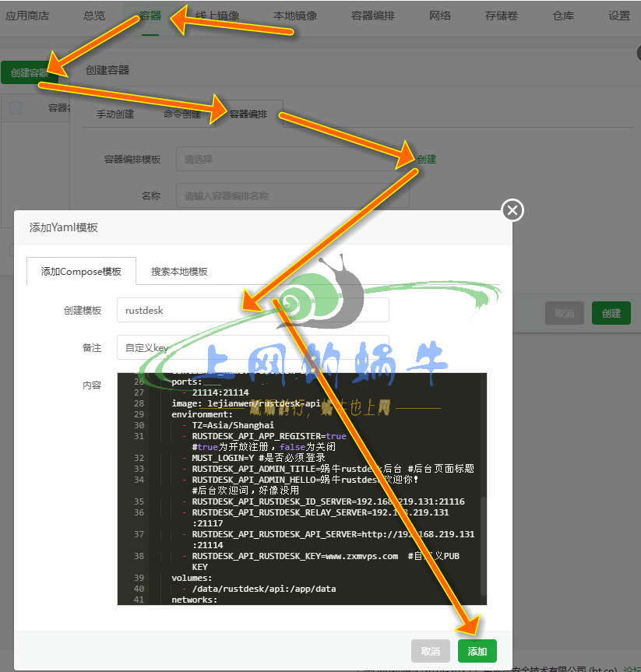Click 取消 in the 创建容器 dialog

tap(564, 313)
